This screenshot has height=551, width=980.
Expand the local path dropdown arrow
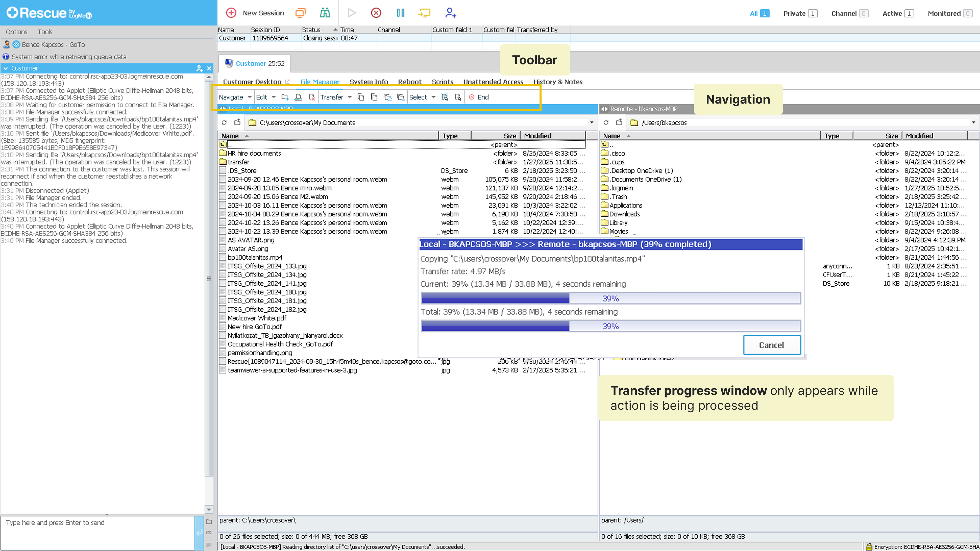(591, 122)
